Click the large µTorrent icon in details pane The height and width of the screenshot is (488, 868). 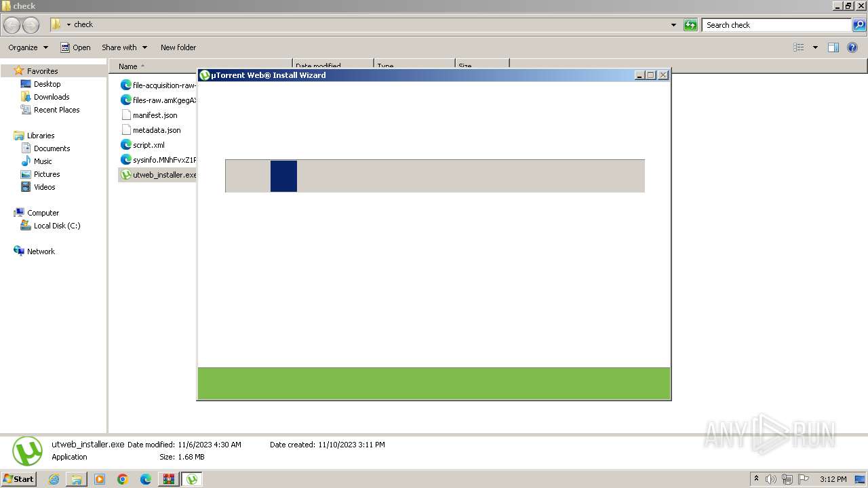tap(27, 451)
